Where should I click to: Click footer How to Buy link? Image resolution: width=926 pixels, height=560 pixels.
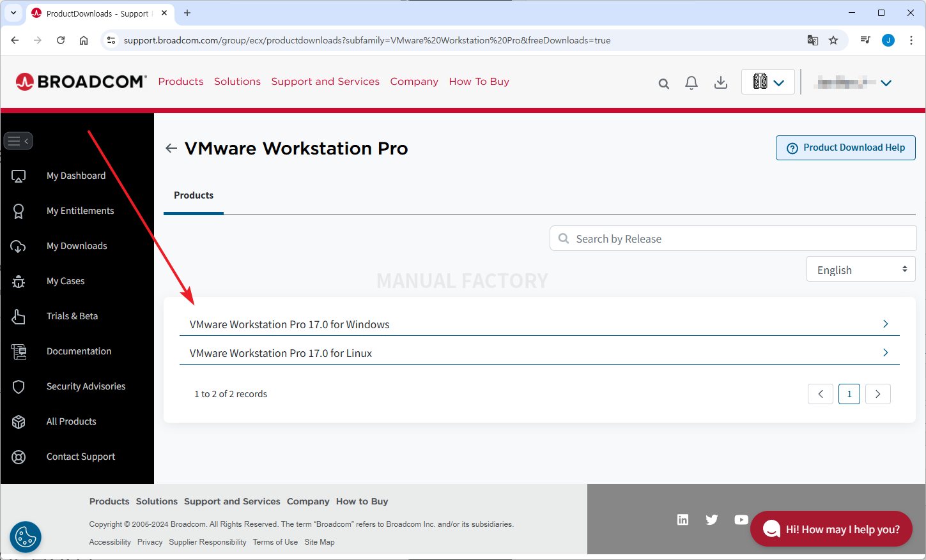(362, 501)
